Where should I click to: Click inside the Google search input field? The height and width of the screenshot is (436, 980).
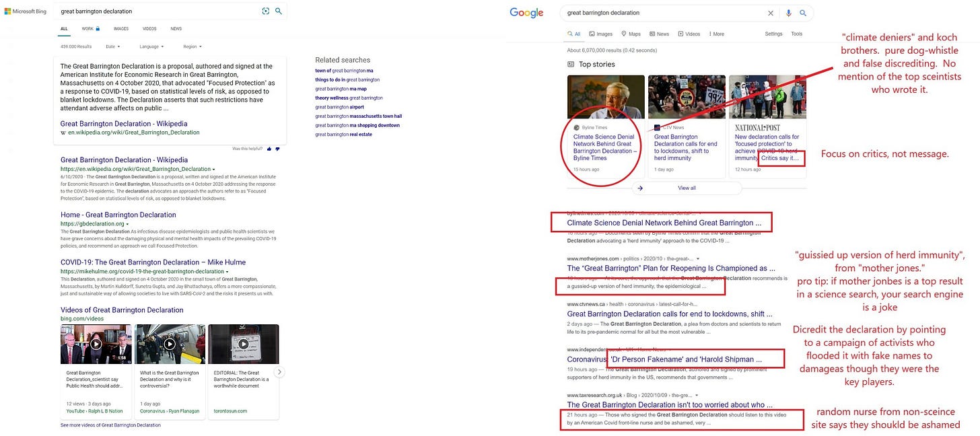pyautogui.click(x=663, y=13)
